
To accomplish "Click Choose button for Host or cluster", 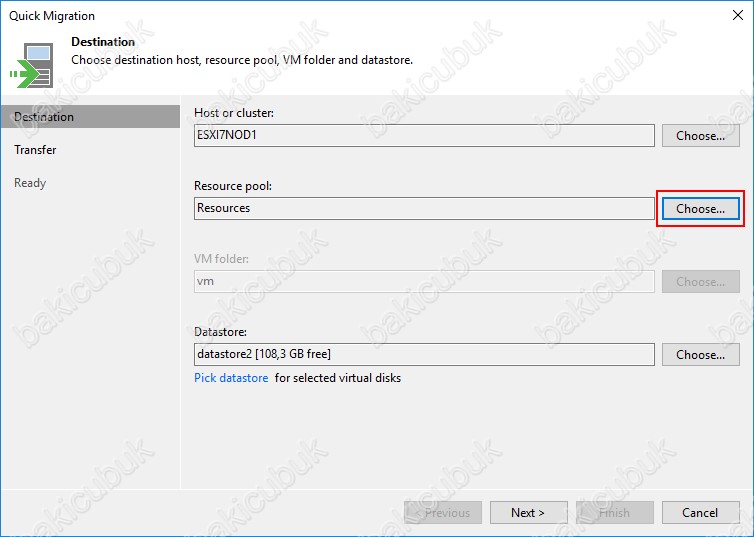I will [x=701, y=136].
